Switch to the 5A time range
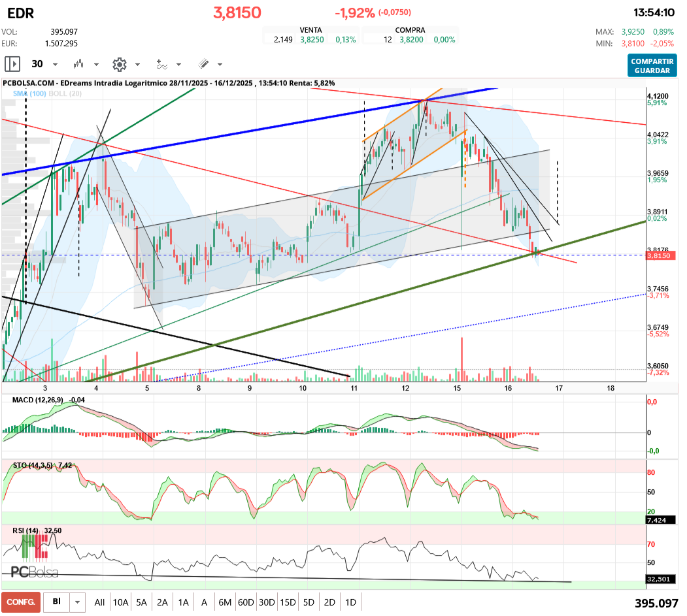Image resolution: width=687 pixels, height=616 pixels. 142,602
